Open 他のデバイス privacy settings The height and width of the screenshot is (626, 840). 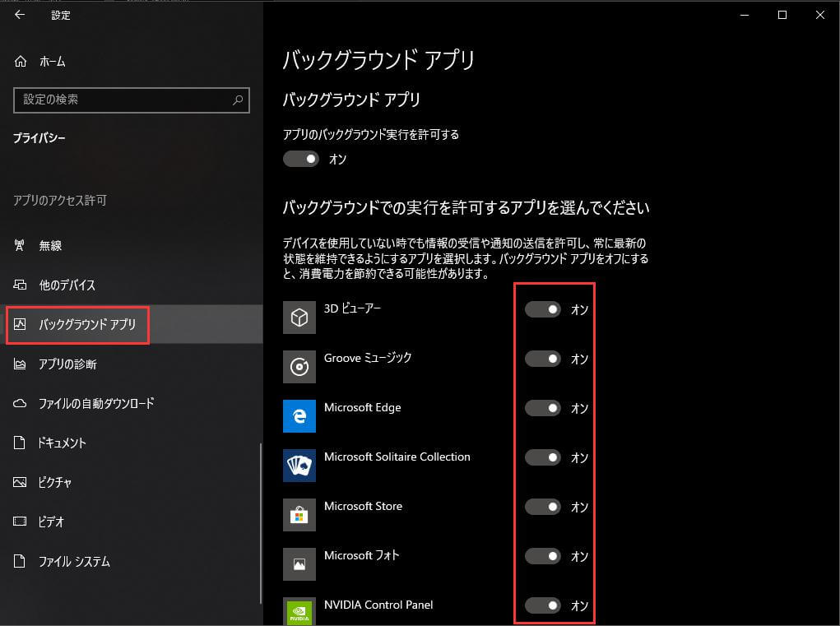(132, 285)
